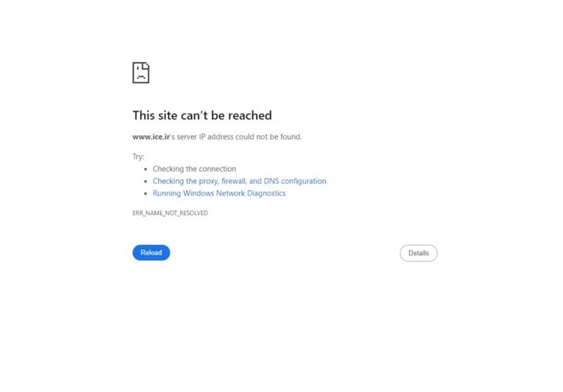The height and width of the screenshot is (392, 563).
Task: Click the word 'firewall' in the link
Action: tap(234, 181)
